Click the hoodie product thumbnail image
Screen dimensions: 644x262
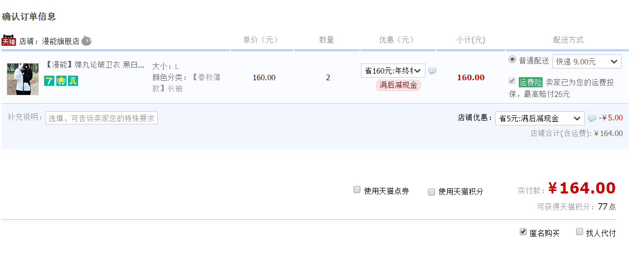point(23,79)
